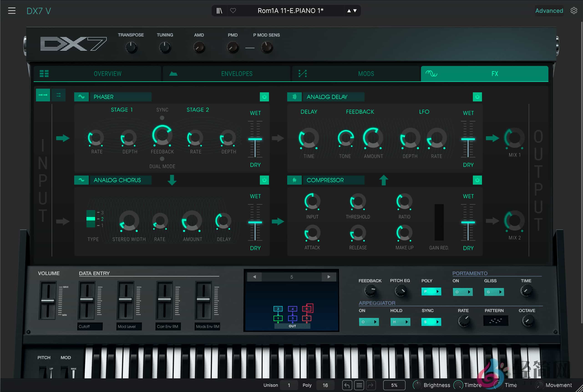Viewport: 583px width, 392px height.
Task: Select the serial FX routing icon
Action: (43, 95)
